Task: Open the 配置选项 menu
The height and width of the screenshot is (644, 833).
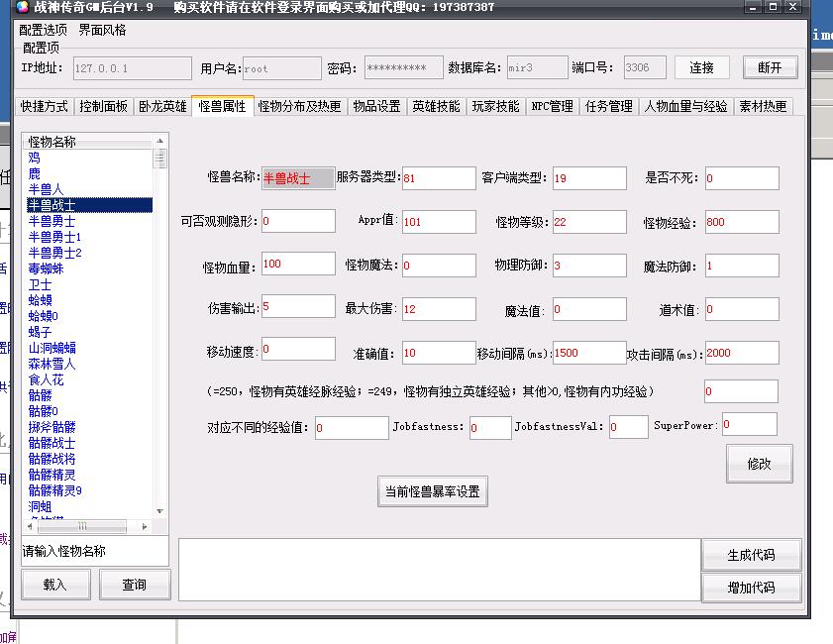Action: pyautogui.click(x=43, y=30)
